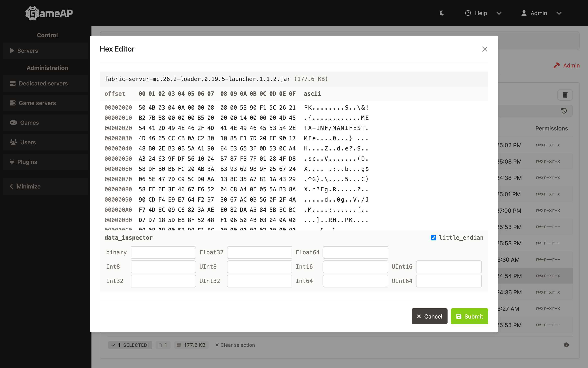Click the Float32 input field
The image size is (588, 368).
pos(259,252)
